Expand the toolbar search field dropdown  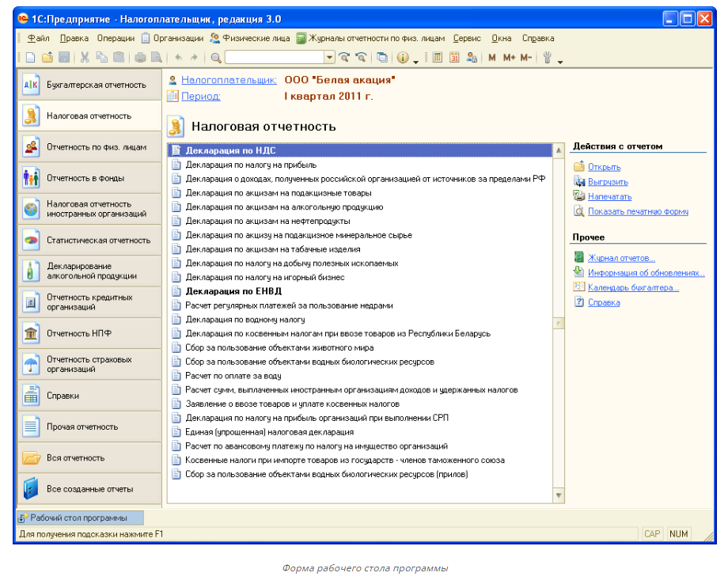click(330, 58)
